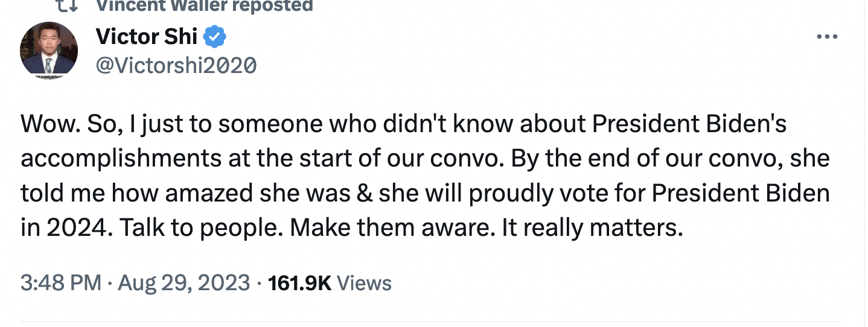Click the 161.9K view count number
The width and height of the screenshot is (868, 327).
(x=299, y=282)
